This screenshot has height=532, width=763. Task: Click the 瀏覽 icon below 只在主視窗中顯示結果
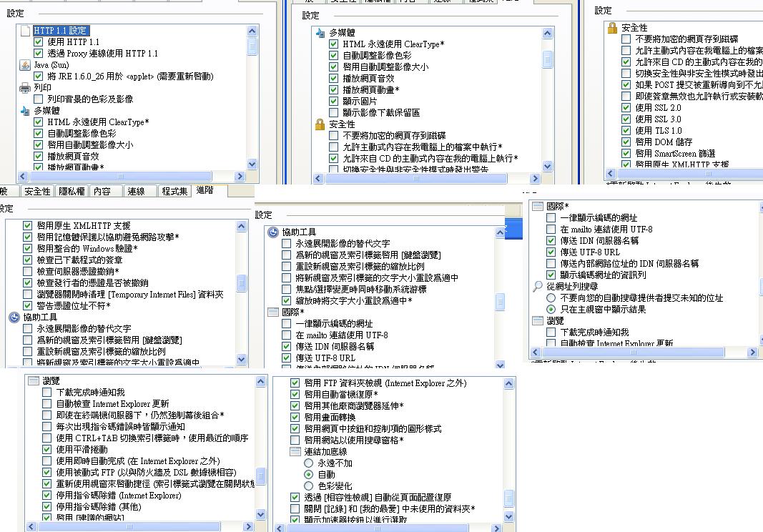point(538,321)
